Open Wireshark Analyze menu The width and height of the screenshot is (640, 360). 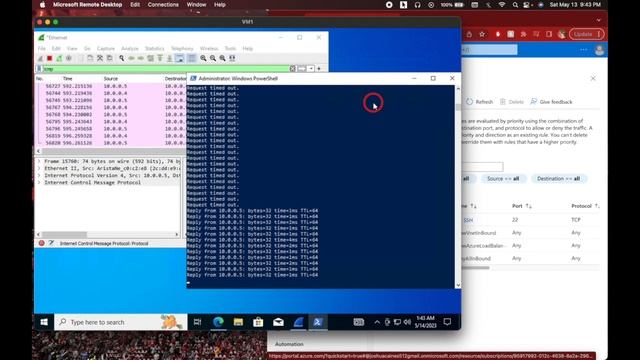(x=130, y=49)
